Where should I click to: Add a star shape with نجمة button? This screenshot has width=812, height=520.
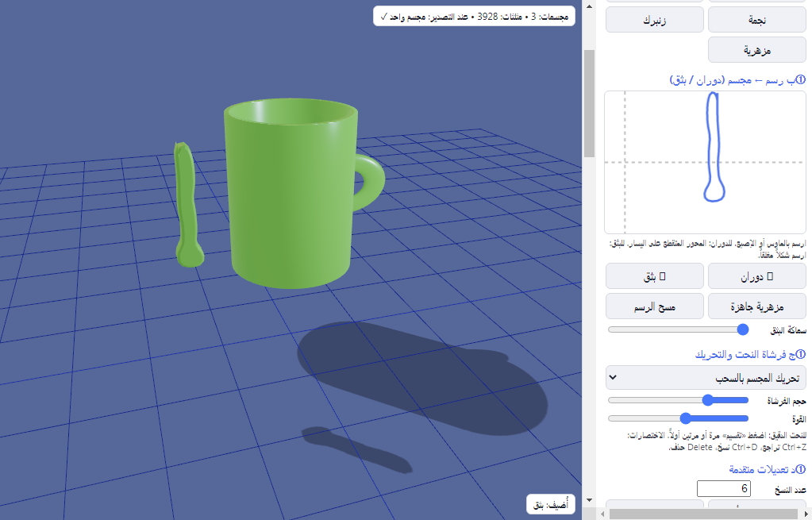pyautogui.click(x=757, y=20)
